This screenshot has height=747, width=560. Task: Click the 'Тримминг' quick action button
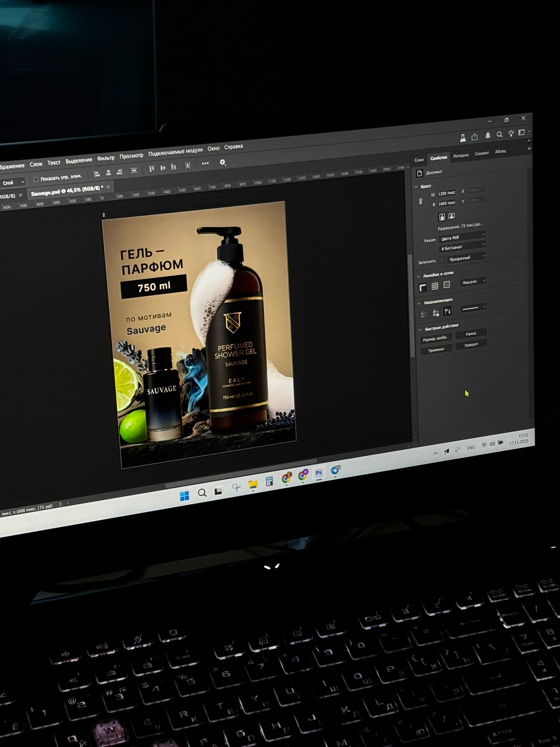click(436, 350)
